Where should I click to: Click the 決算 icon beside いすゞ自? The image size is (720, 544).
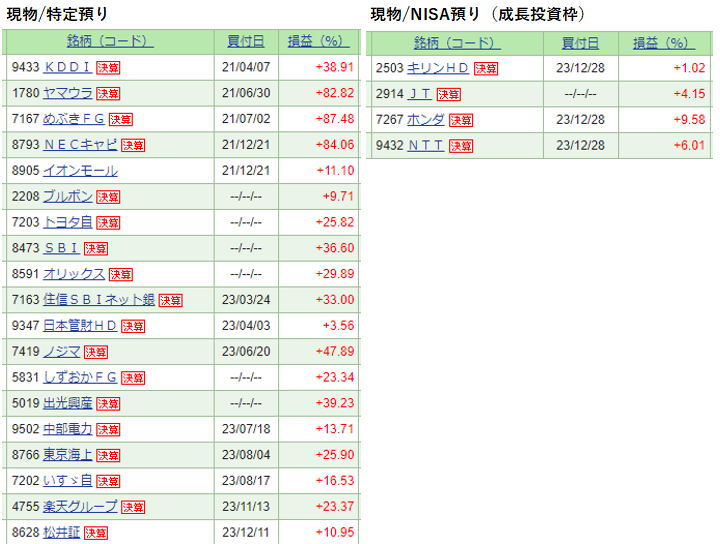pos(108,481)
